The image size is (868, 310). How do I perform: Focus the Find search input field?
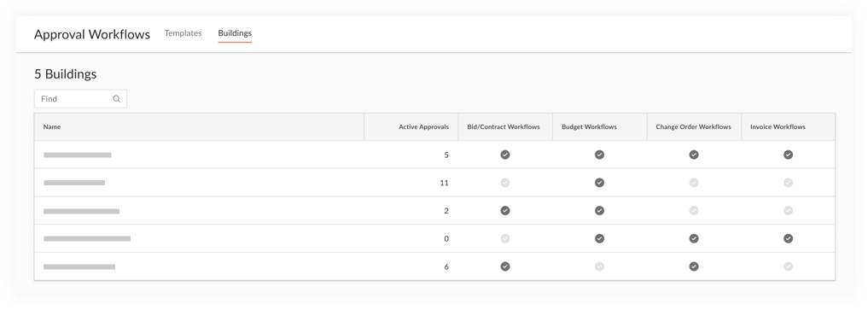tap(81, 99)
